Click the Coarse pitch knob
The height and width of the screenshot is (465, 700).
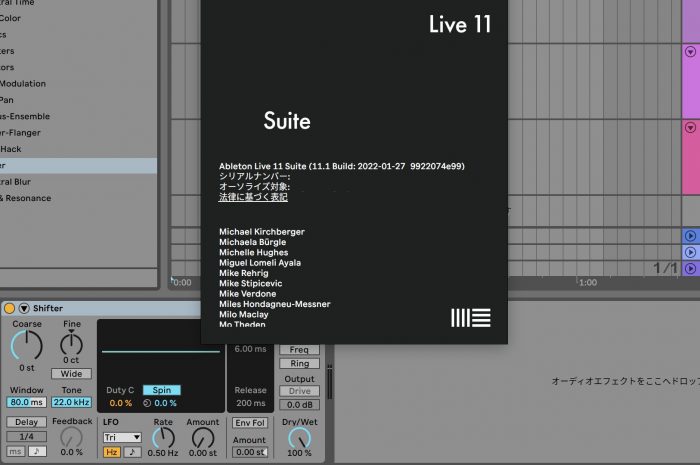tap(27, 347)
